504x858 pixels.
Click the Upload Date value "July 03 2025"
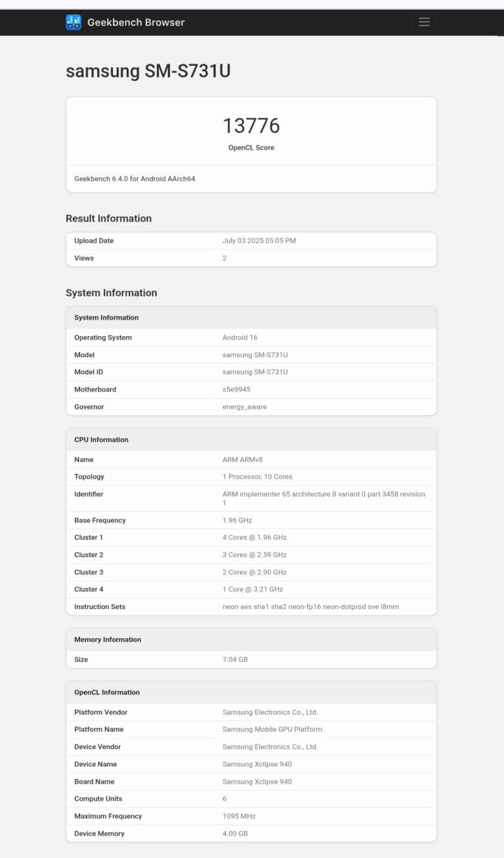[259, 240]
